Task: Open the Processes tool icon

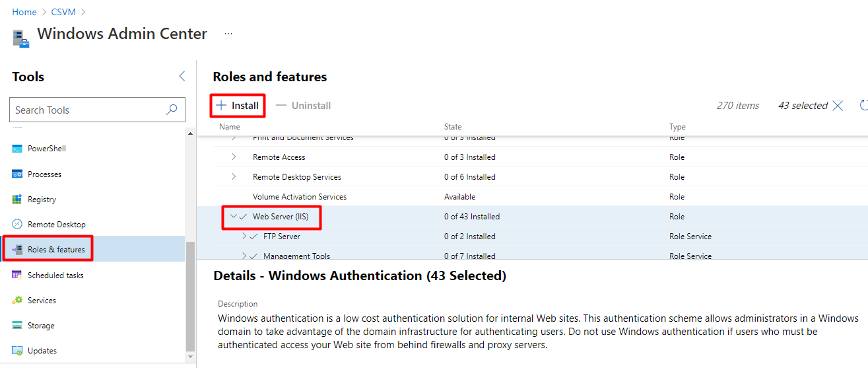Action: click(x=17, y=174)
